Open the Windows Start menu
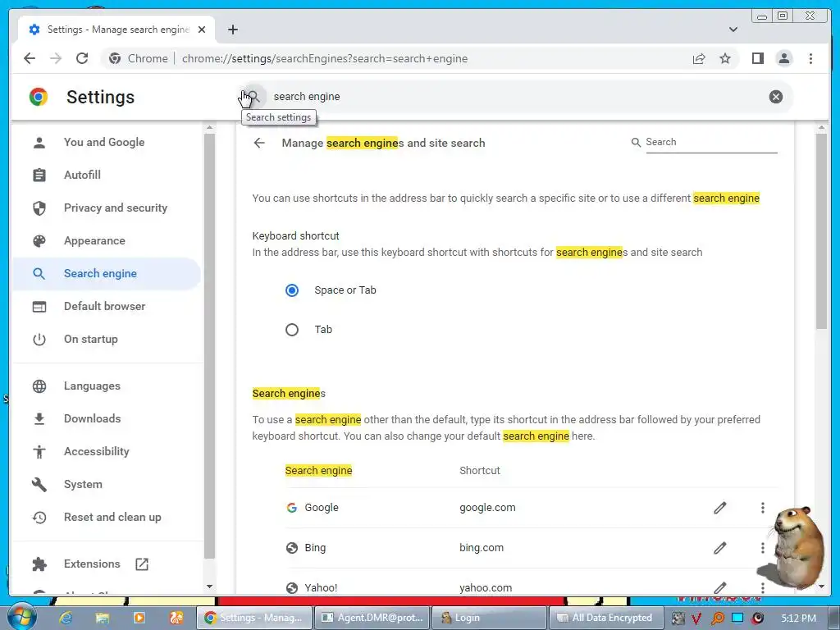840x630 pixels. click(21, 617)
